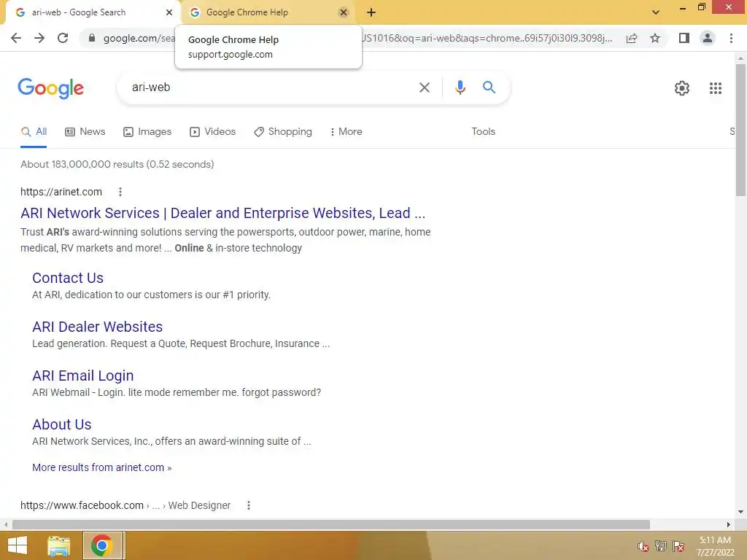Image resolution: width=747 pixels, height=560 pixels.
Task: Open the Windows Start button
Action: pos(18,545)
